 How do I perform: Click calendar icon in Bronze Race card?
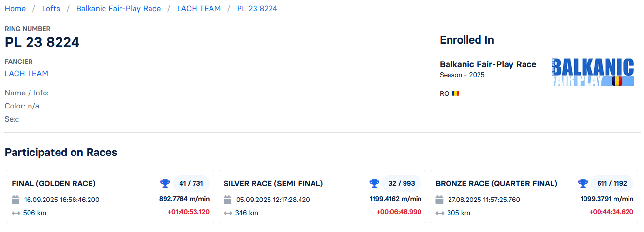tap(439, 200)
